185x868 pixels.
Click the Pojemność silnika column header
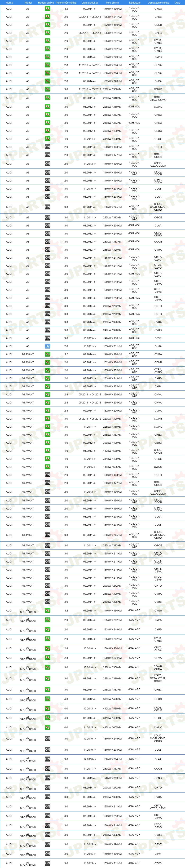tap(66, 2)
